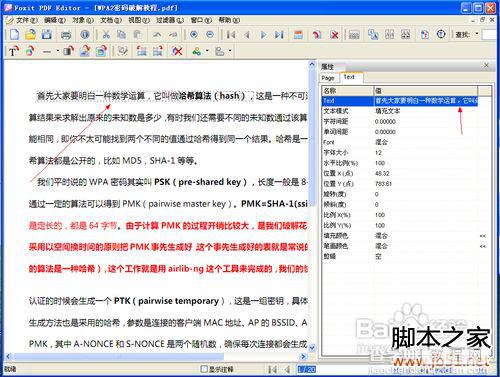Click the document vertical scrollbar down arrow
500x377 pixels.
tap(312, 348)
